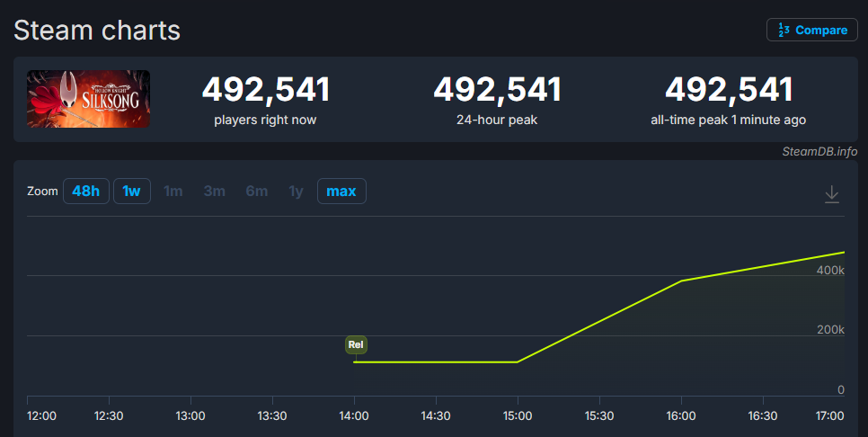
Task: Click the Rel release marker on chart
Action: tap(356, 344)
